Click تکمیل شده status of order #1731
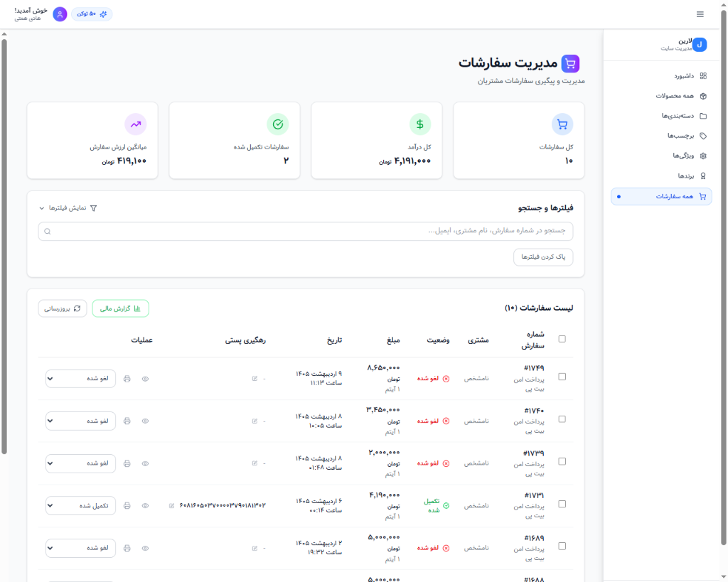The height and width of the screenshot is (582, 728). tap(436, 505)
